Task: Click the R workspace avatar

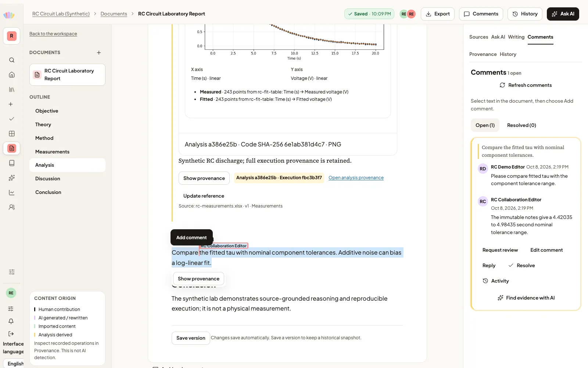Action: click(12, 36)
